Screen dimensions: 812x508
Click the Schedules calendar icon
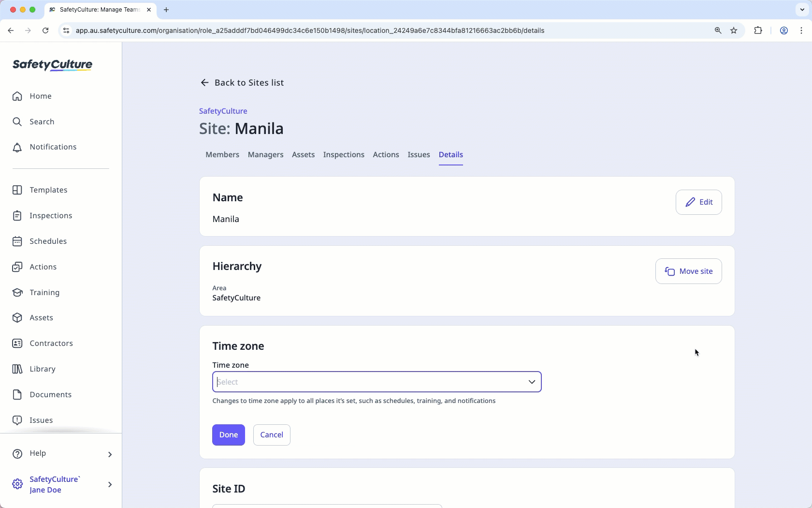pos(17,241)
